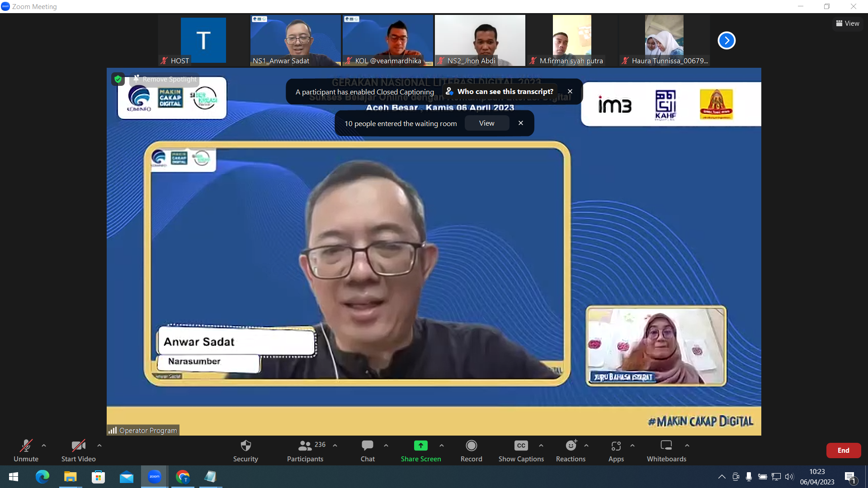
Task: Open Microsoft Store from taskbar
Action: coord(98,477)
